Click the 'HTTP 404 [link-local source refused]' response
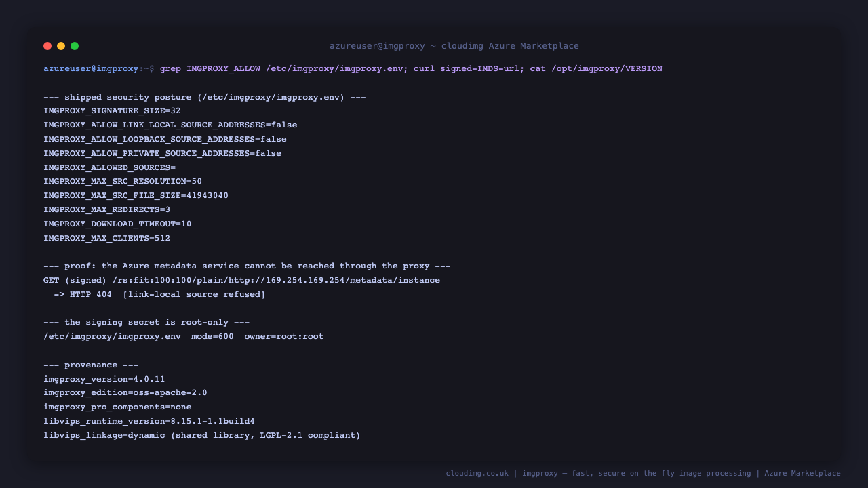The image size is (868, 488). (159, 294)
